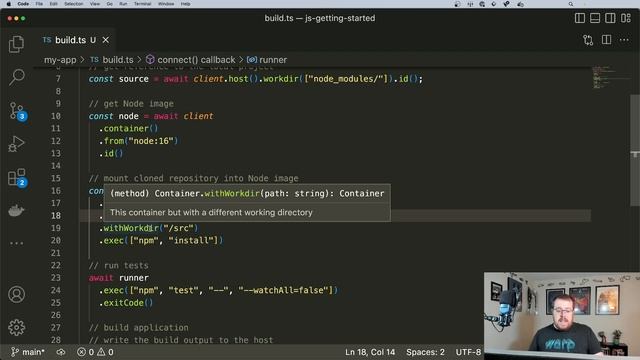Change indentation via Spaces: 2
The width and height of the screenshot is (640, 360).
[x=425, y=352]
